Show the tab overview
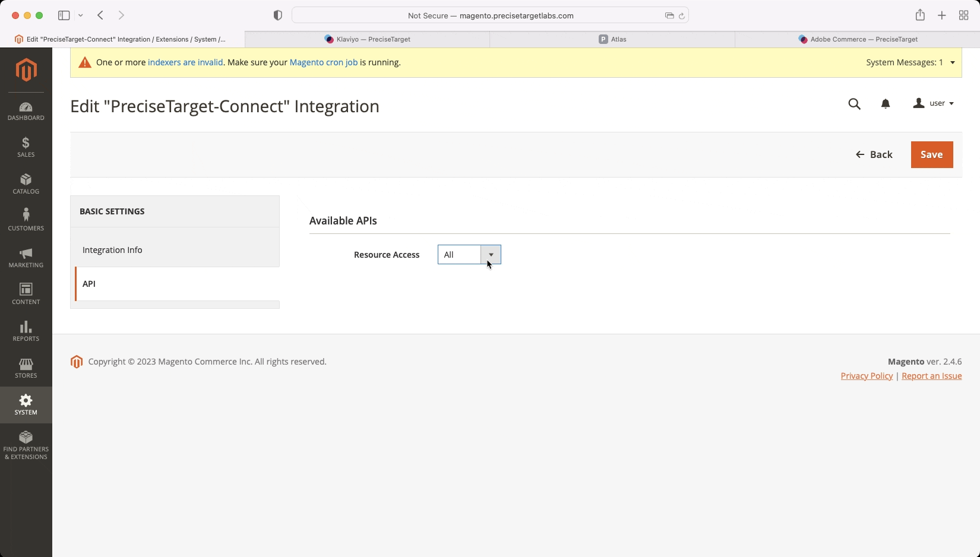Image resolution: width=980 pixels, height=557 pixels. [963, 15]
